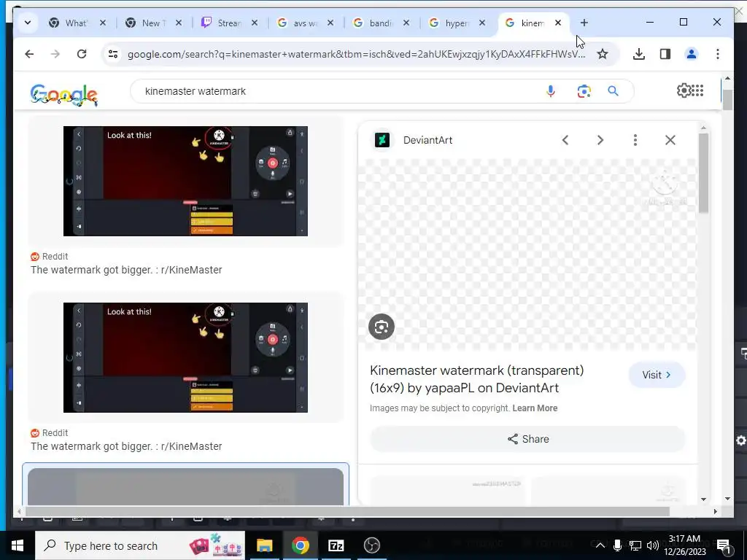Go back to previous page
Viewport: 747px width, 560px height.
tap(29, 54)
